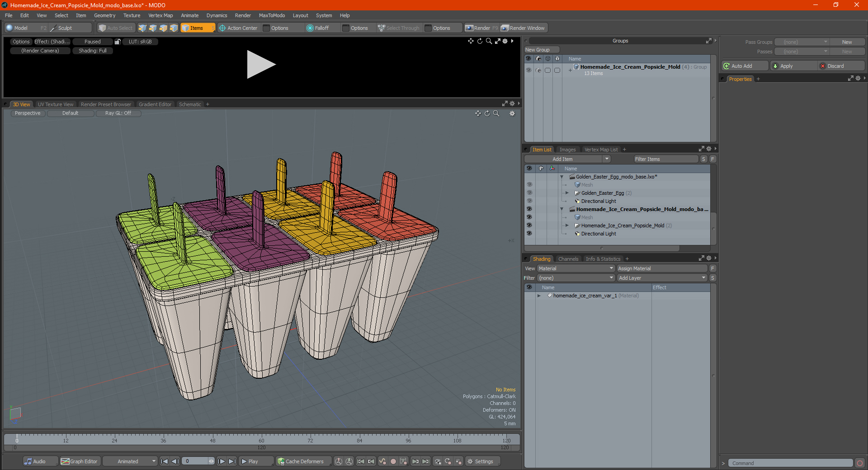This screenshot has width=868, height=470.
Task: Open the Texture menu
Action: [132, 15]
